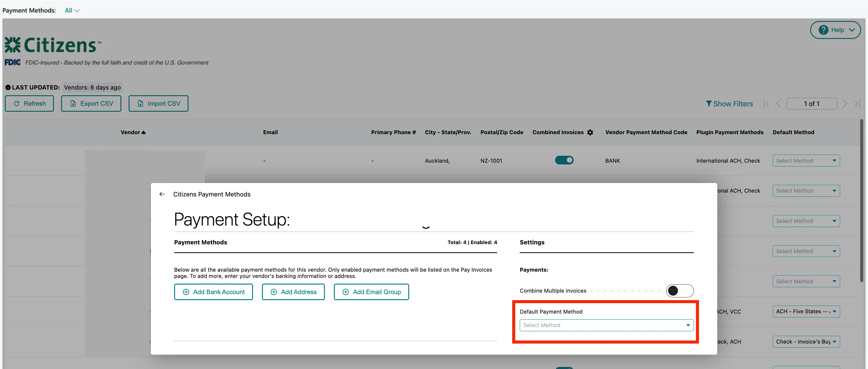Jump to last page arrow icon
The width and height of the screenshot is (868, 369).
tap(857, 104)
